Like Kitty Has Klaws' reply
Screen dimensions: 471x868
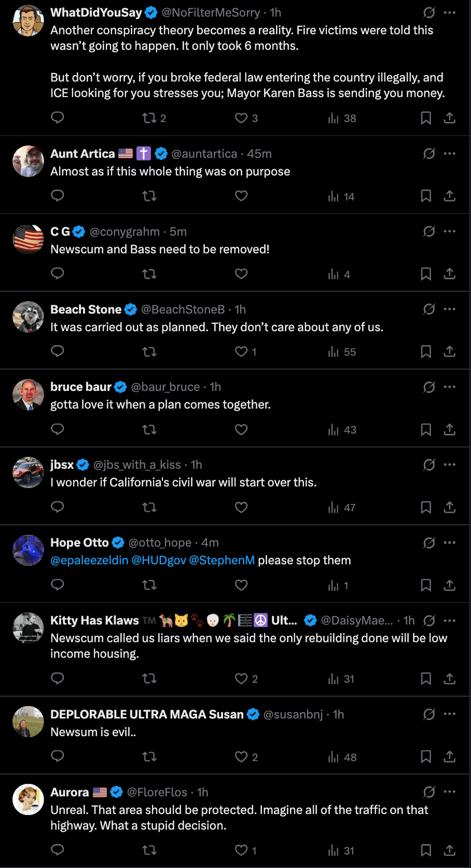pyautogui.click(x=241, y=679)
